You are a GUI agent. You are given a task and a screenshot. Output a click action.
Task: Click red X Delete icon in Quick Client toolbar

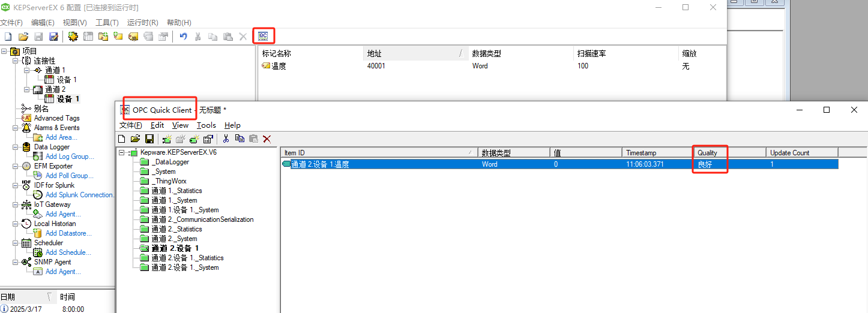pyautogui.click(x=267, y=139)
